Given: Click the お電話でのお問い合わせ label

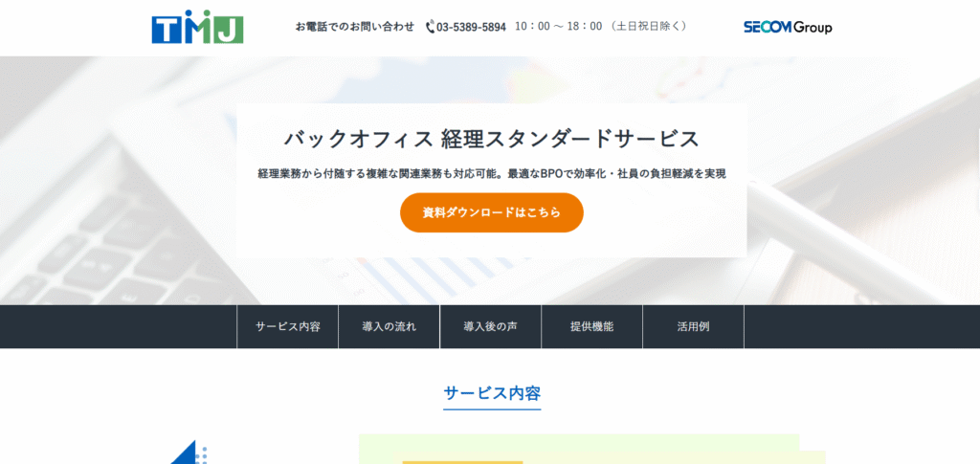Looking at the screenshot, I should coord(354,27).
